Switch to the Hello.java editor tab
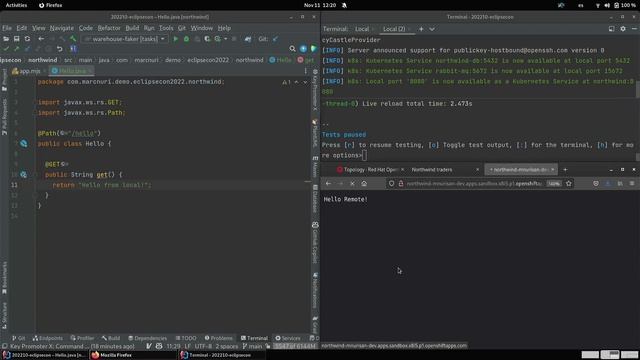The width and height of the screenshot is (640, 360). click(x=72, y=71)
